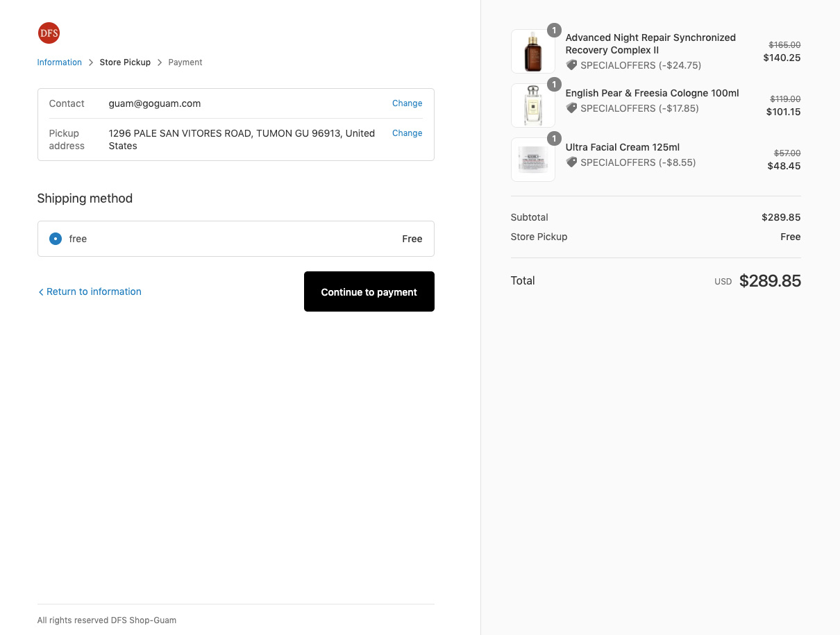Select Store Pickup breadcrumb
The image size is (840, 635).
coord(125,62)
